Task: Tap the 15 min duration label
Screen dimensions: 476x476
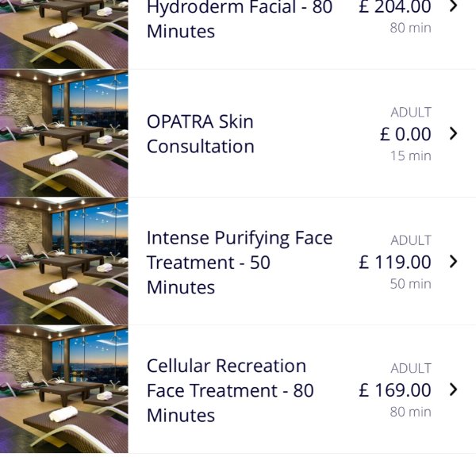Action: click(x=410, y=155)
